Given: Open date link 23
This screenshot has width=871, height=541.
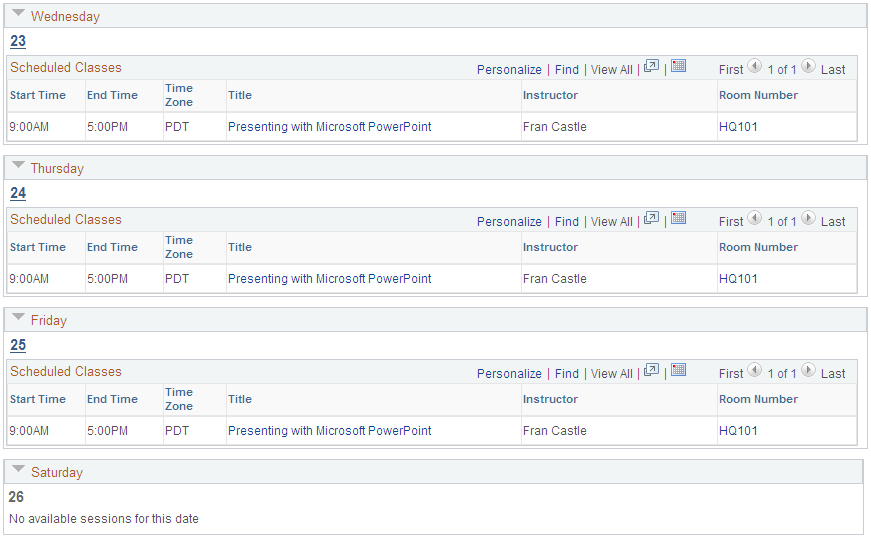Looking at the screenshot, I should 18,41.
